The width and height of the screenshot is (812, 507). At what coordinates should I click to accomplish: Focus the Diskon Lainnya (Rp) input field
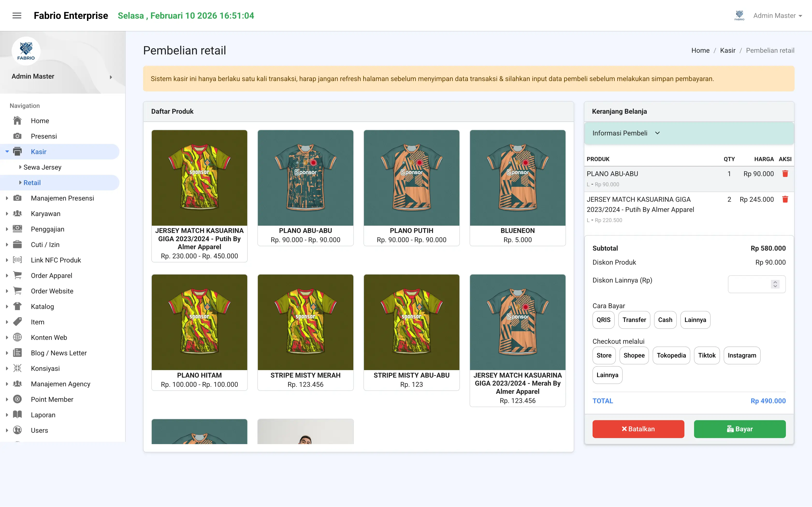[756, 284]
